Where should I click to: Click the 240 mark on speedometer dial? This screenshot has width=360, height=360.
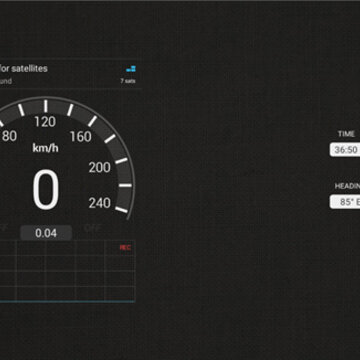tap(99, 203)
